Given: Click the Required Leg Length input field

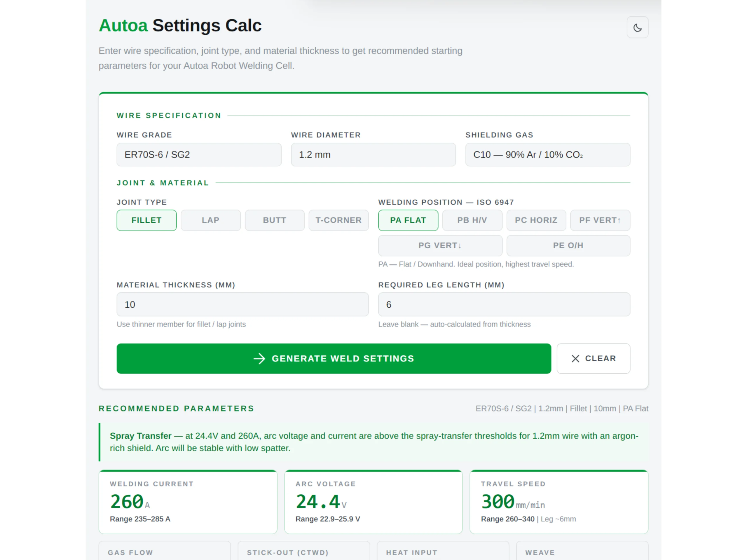Looking at the screenshot, I should pos(504,304).
